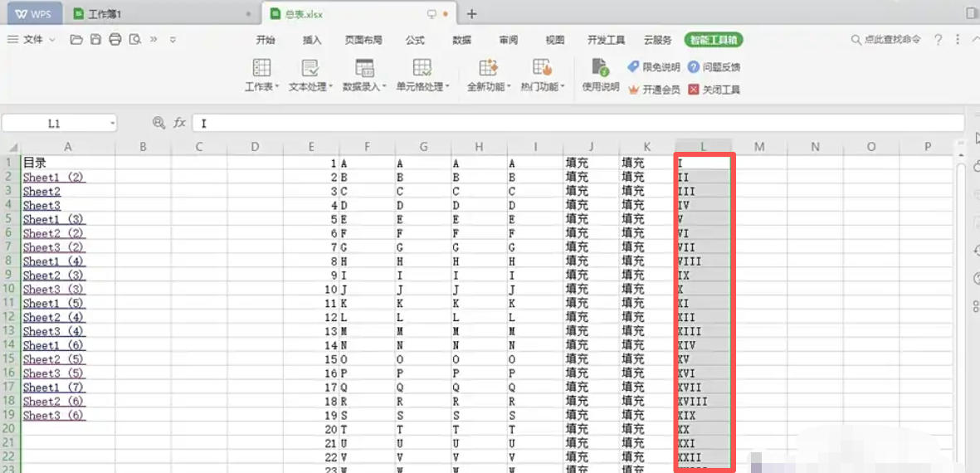Click the 关闭工具 close tools button
Viewport: 980px width, 473px height.
click(714, 90)
